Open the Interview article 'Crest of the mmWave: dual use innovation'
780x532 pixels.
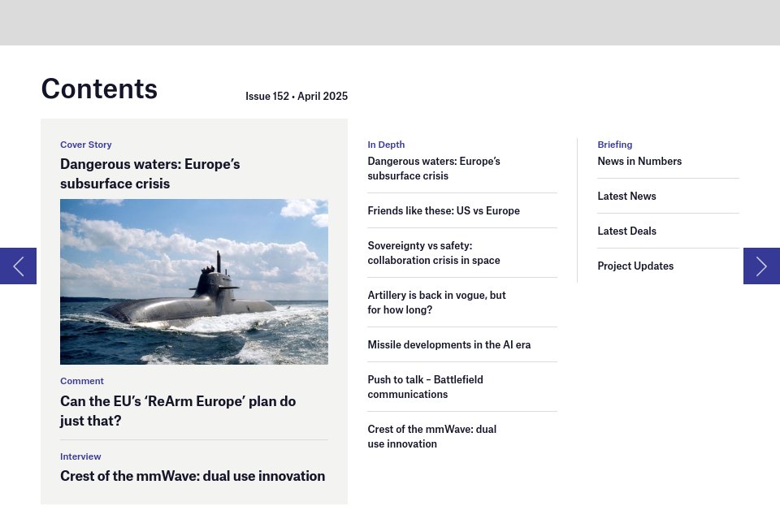pyautogui.click(x=193, y=476)
